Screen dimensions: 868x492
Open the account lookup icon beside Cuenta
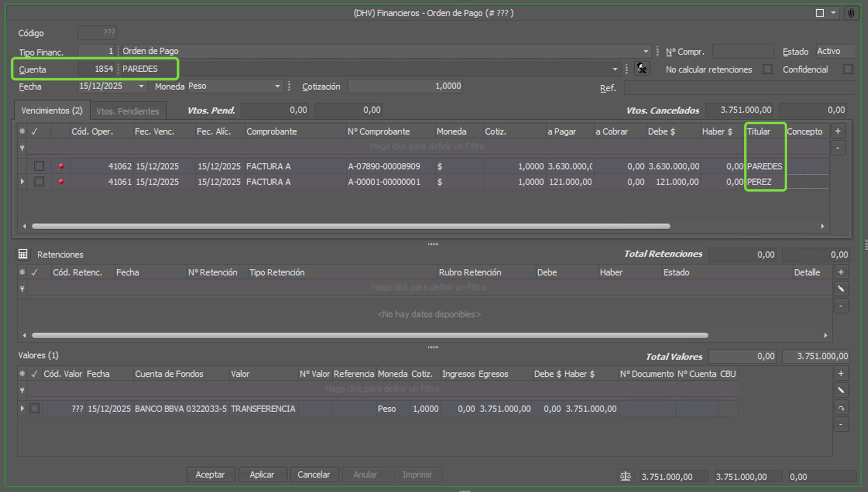pyautogui.click(x=642, y=69)
